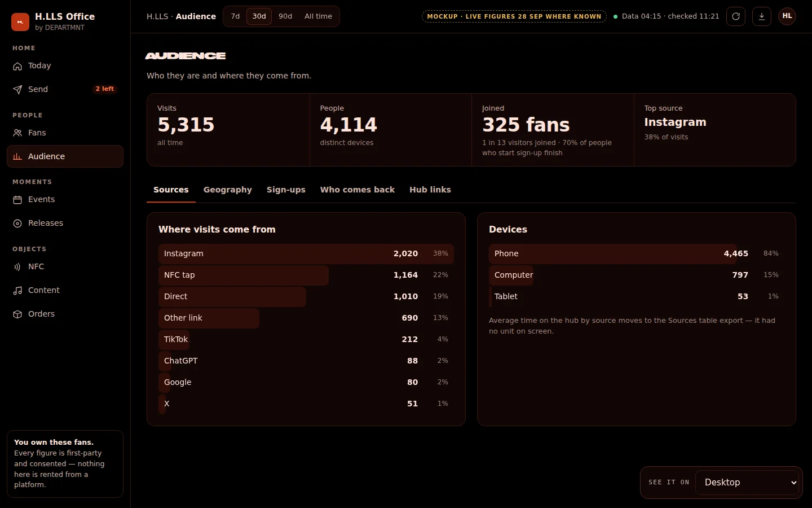This screenshot has height=508, width=812.
Task: Click the Releases disc icon
Action: pyautogui.click(x=17, y=224)
